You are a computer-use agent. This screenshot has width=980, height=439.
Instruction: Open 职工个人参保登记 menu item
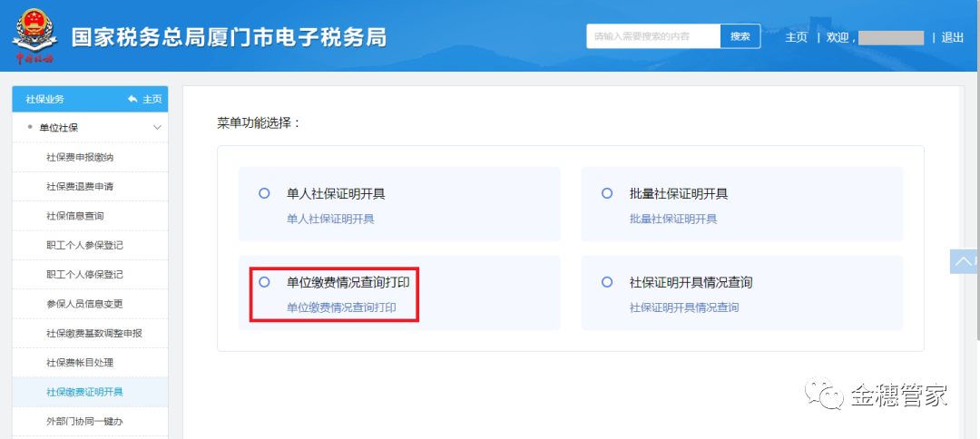(90, 245)
